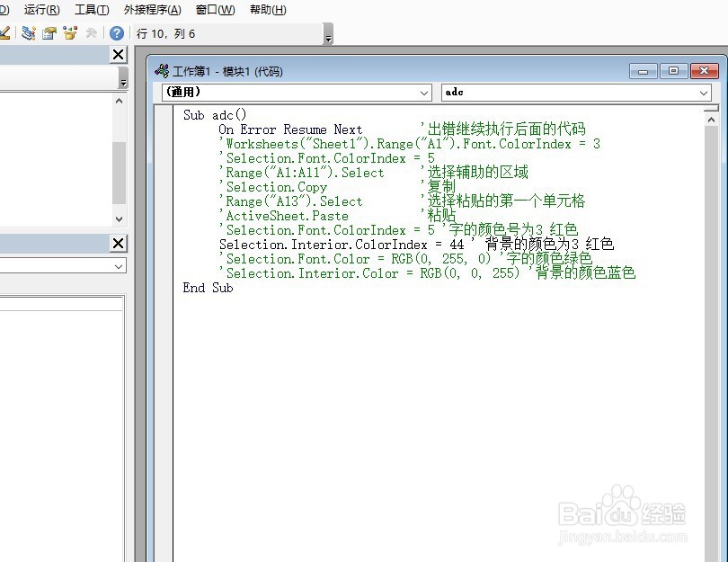Open toolbar options overflow arrow
Screen dimensions: 728x562
click(328, 34)
